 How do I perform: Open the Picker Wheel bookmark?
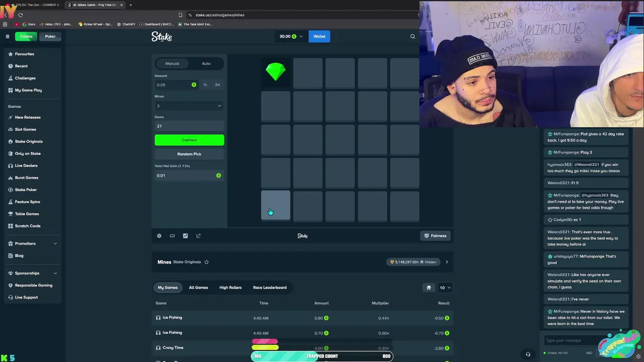pyautogui.click(x=95, y=24)
